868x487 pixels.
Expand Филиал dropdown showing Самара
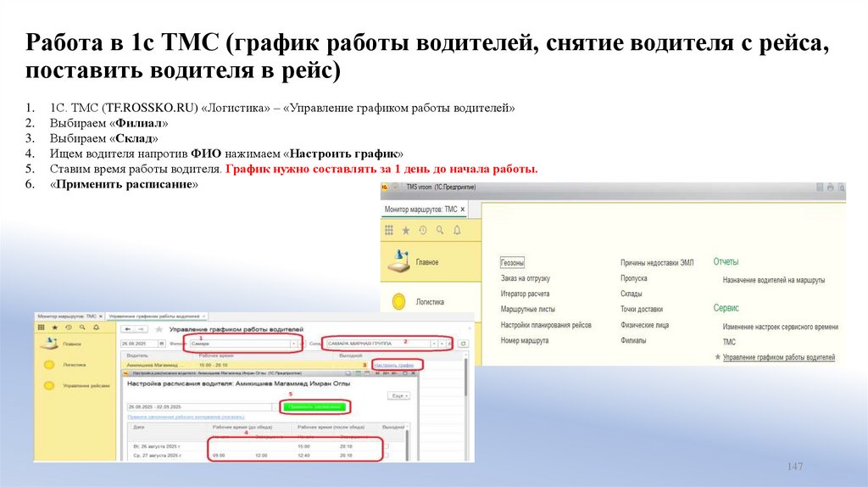coord(293,344)
